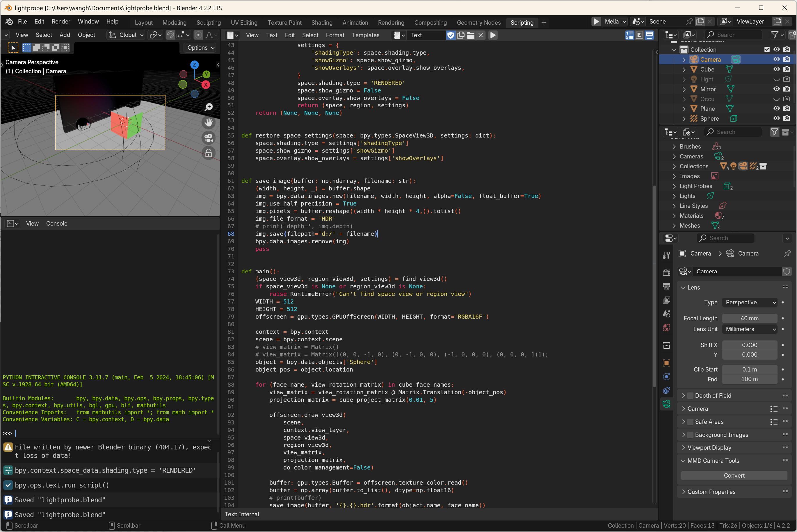Open the Object Constraints properties tab
This screenshot has height=532, width=797.
click(x=666, y=390)
